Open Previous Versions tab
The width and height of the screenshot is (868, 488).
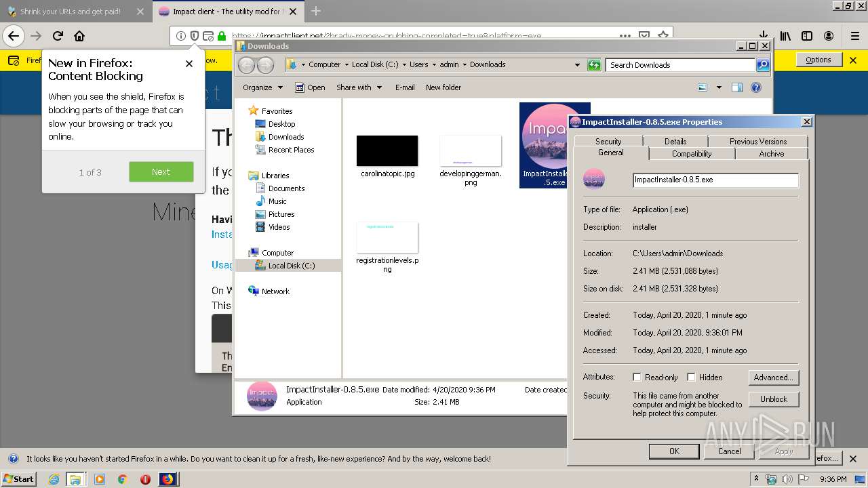point(758,141)
